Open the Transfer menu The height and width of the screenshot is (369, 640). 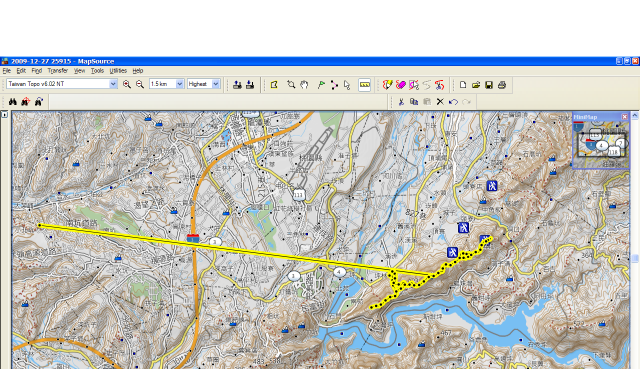pos(58,71)
